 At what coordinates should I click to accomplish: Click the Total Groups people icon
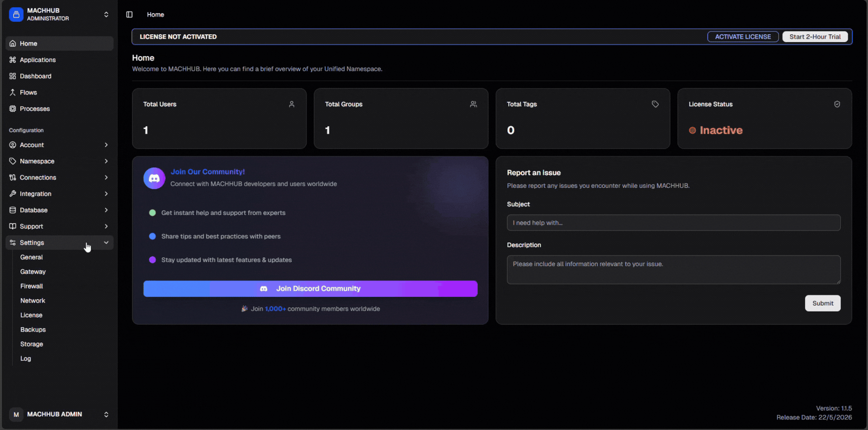(x=473, y=104)
